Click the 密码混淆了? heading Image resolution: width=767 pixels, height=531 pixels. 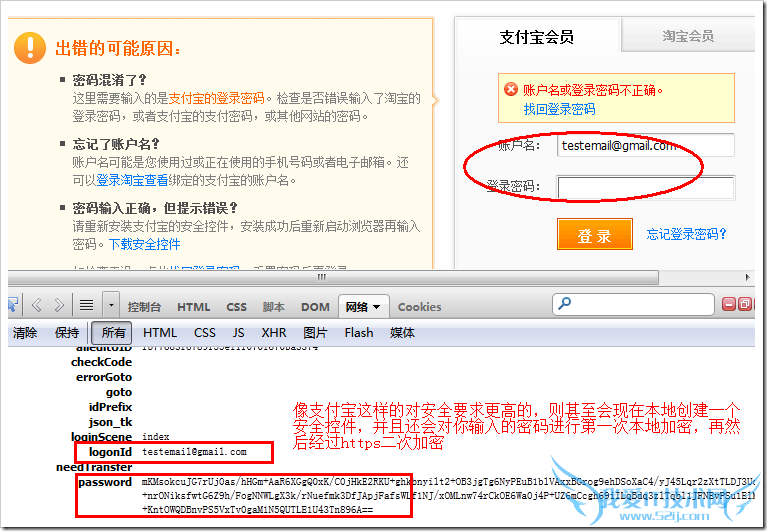[109, 80]
